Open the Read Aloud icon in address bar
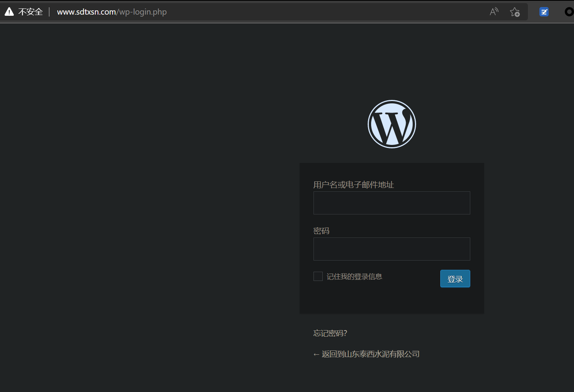The image size is (574, 392). [x=494, y=12]
